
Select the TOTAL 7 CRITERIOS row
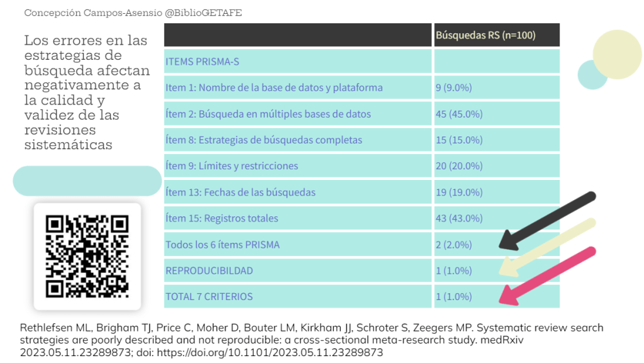(209, 296)
